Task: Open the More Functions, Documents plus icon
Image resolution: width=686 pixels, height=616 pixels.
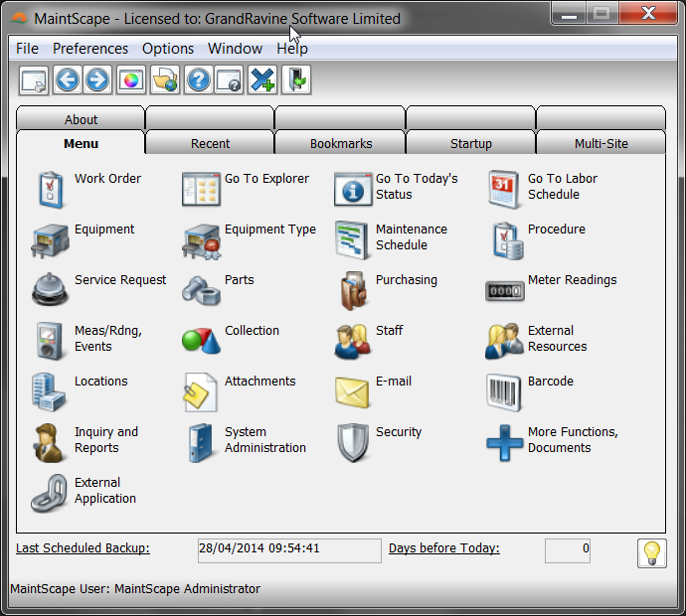Action: pos(504,443)
